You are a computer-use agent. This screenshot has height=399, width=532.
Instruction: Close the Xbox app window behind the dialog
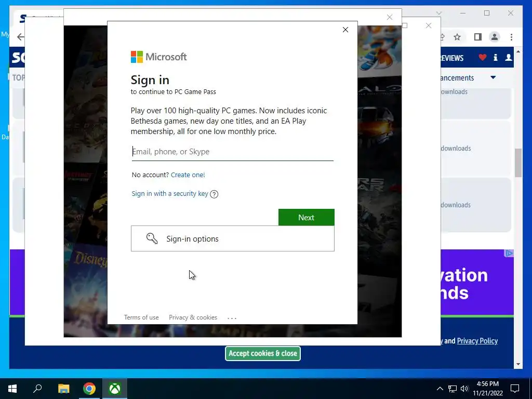tap(390, 17)
